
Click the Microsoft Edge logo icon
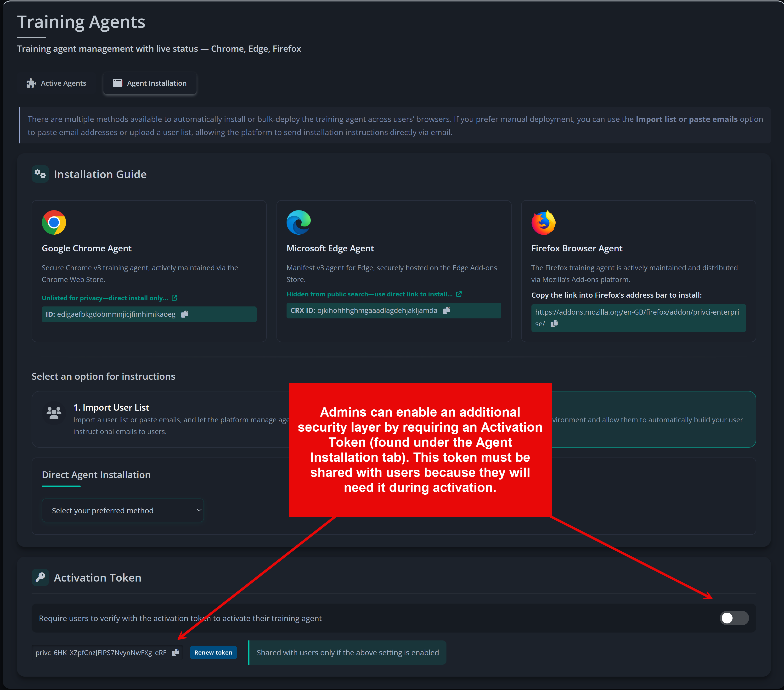tap(299, 222)
